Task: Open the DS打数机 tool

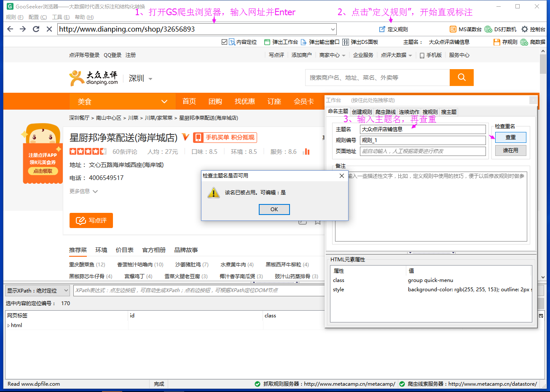Action: point(499,29)
